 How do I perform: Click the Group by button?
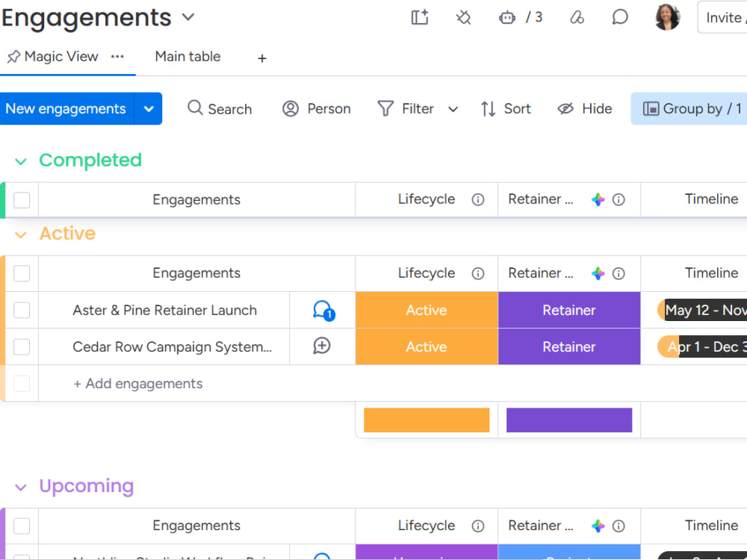point(691,108)
